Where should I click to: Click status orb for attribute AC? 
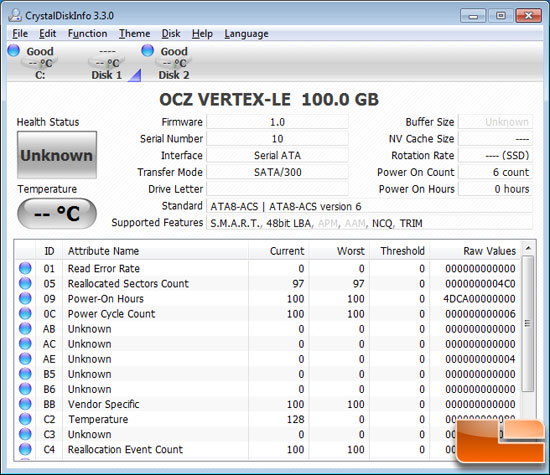pyautogui.click(x=25, y=343)
